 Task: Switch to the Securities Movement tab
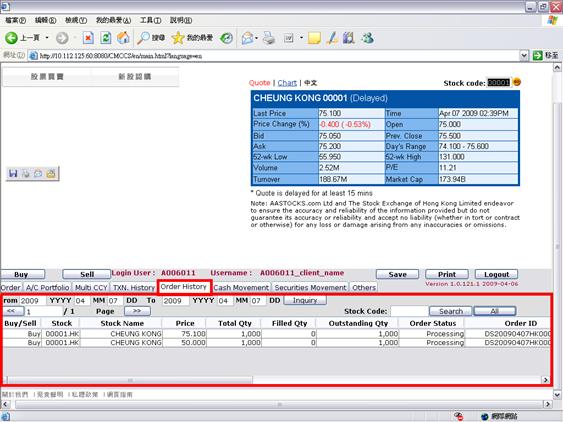coord(310,288)
